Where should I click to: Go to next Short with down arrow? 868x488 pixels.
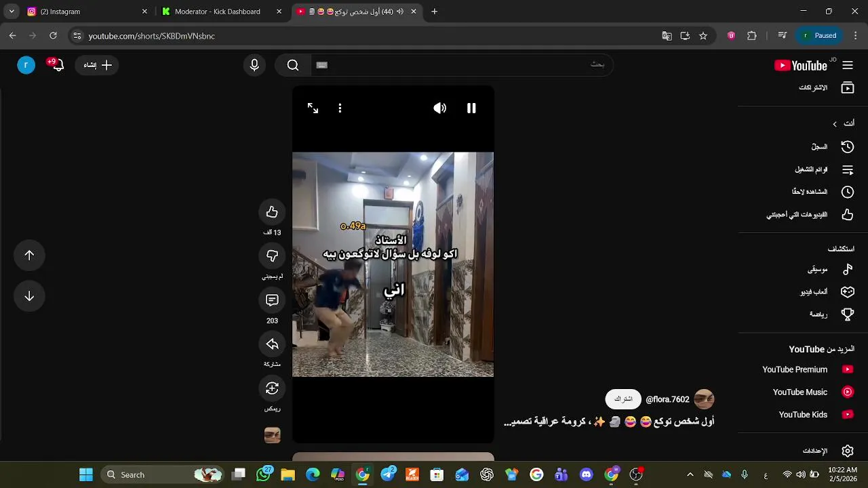point(29,296)
